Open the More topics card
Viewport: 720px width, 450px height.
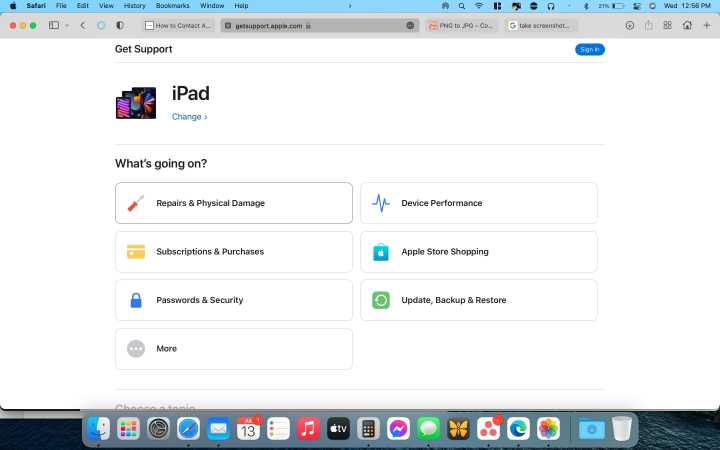point(234,349)
